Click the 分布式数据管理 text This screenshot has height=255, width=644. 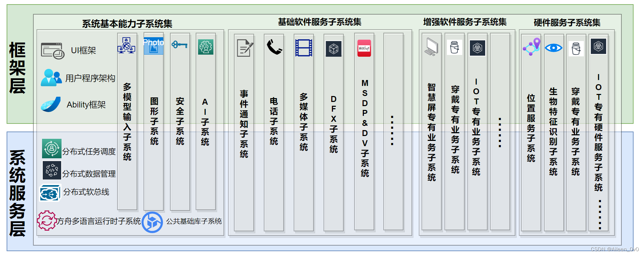[89, 174]
